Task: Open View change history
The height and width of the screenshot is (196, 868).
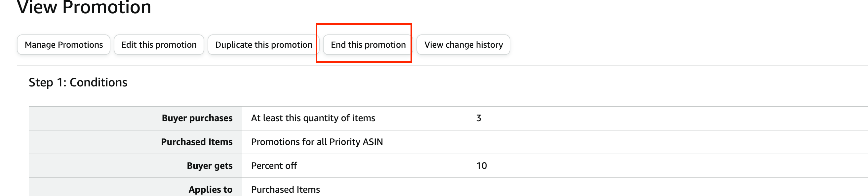Action: coord(463,44)
